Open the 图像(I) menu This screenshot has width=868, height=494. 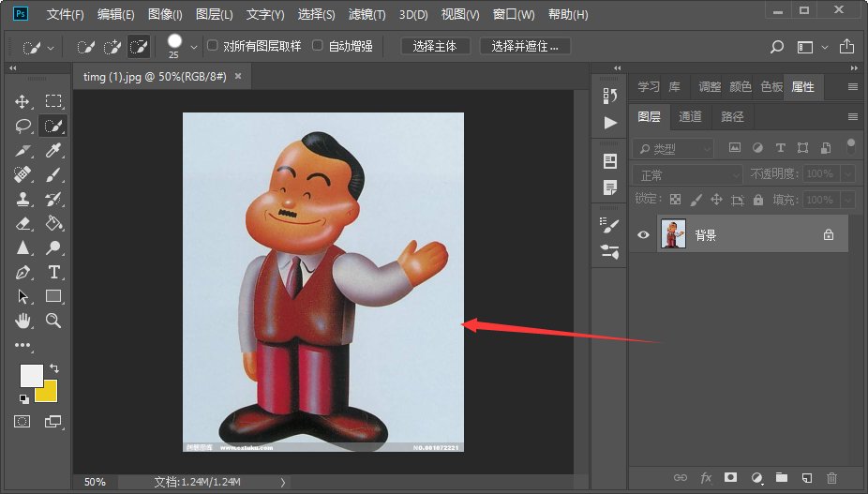click(165, 14)
